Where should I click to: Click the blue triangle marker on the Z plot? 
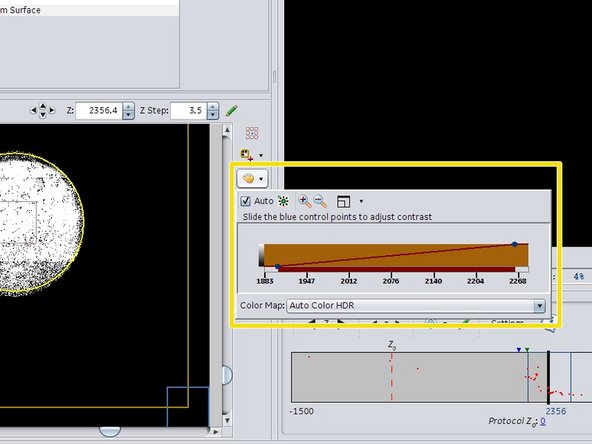519,350
